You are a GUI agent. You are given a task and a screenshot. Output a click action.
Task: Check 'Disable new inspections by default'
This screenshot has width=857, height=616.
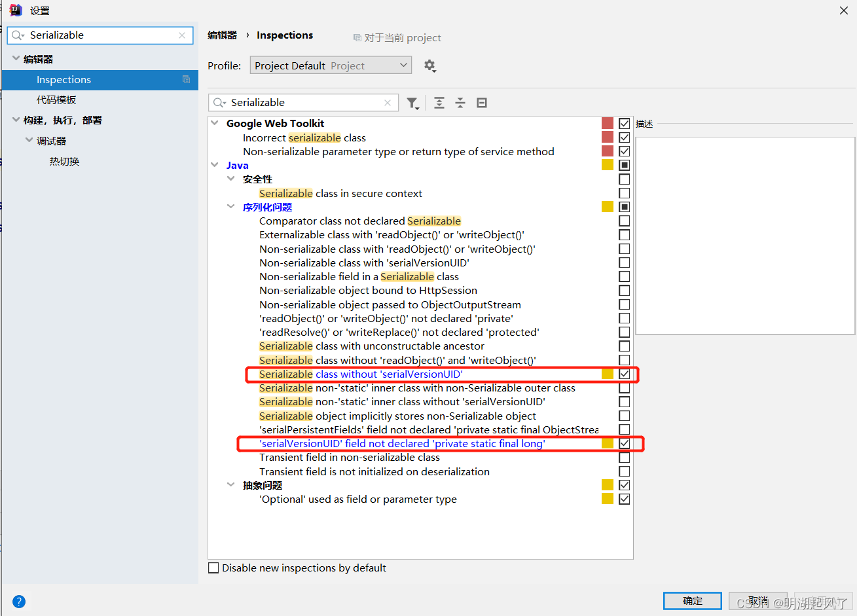[x=213, y=568]
